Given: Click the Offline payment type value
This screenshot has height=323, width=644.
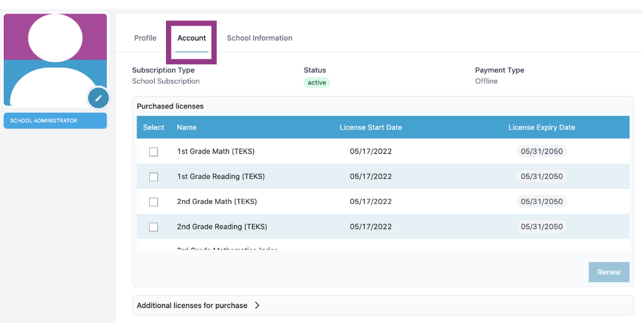Looking at the screenshot, I should pos(486,81).
